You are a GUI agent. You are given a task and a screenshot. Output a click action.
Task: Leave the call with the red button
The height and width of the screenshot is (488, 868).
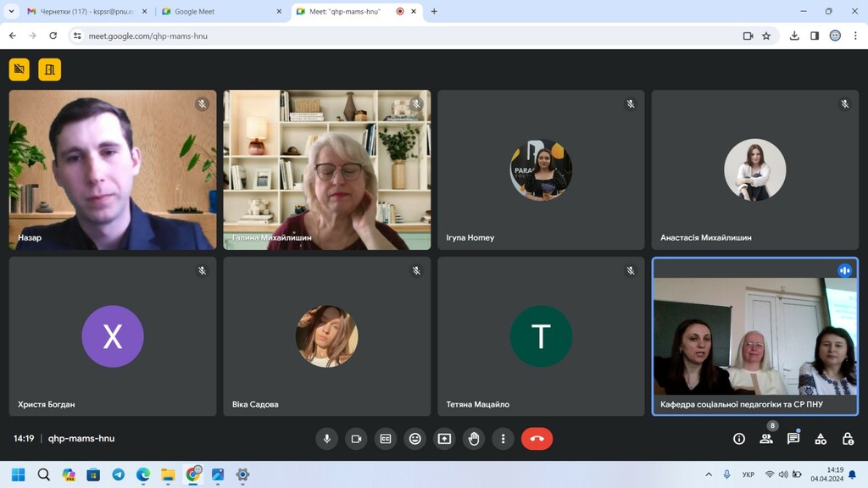point(537,439)
